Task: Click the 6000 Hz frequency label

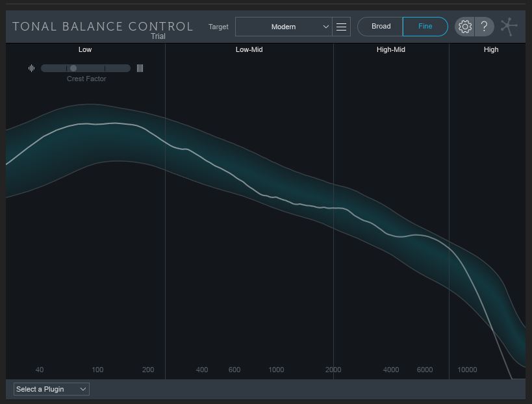Action: pyautogui.click(x=424, y=370)
